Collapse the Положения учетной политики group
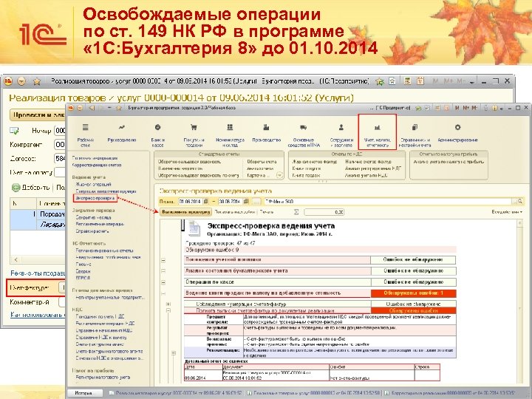The image size is (532, 399). click(x=163, y=260)
